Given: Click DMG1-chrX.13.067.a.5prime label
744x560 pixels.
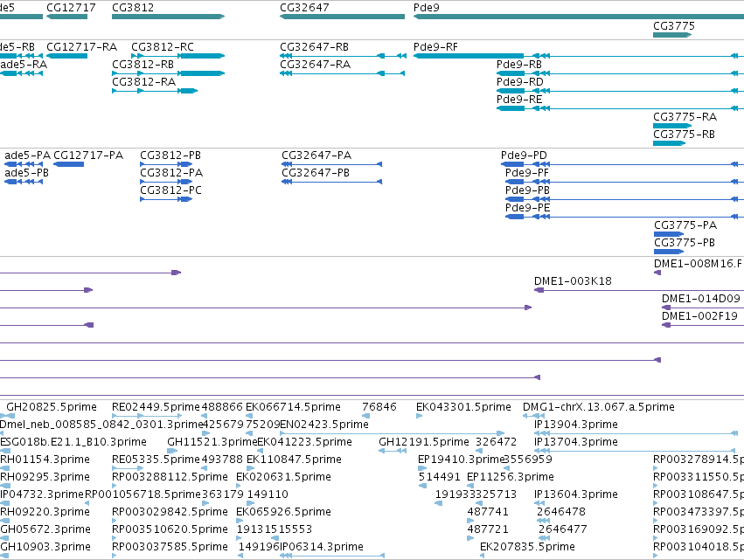Looking at the screenshot, I should point(598,407).
